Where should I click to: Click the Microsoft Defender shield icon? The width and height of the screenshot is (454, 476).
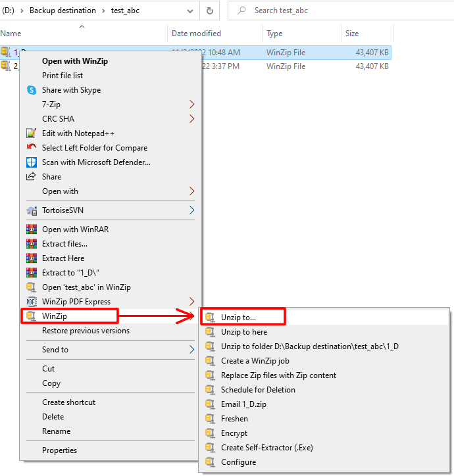(x=31, y=162)
